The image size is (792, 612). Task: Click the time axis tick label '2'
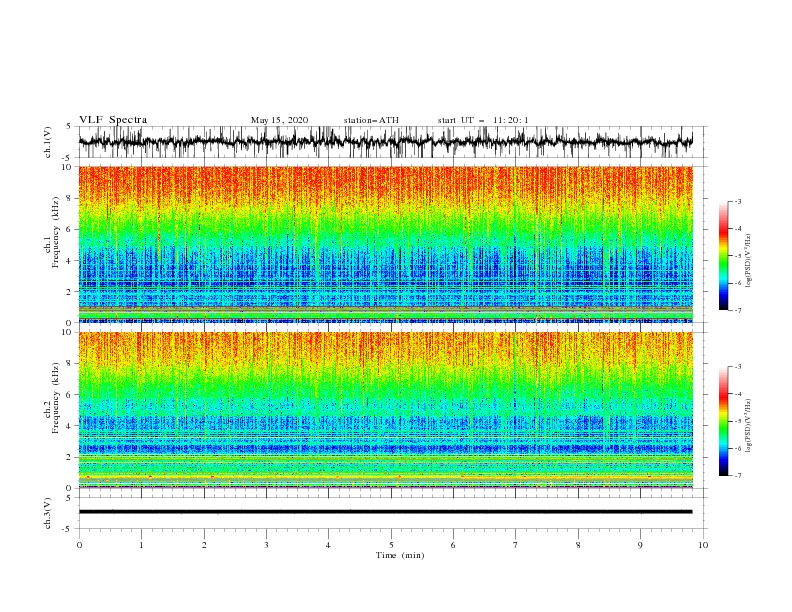(204, 545)
